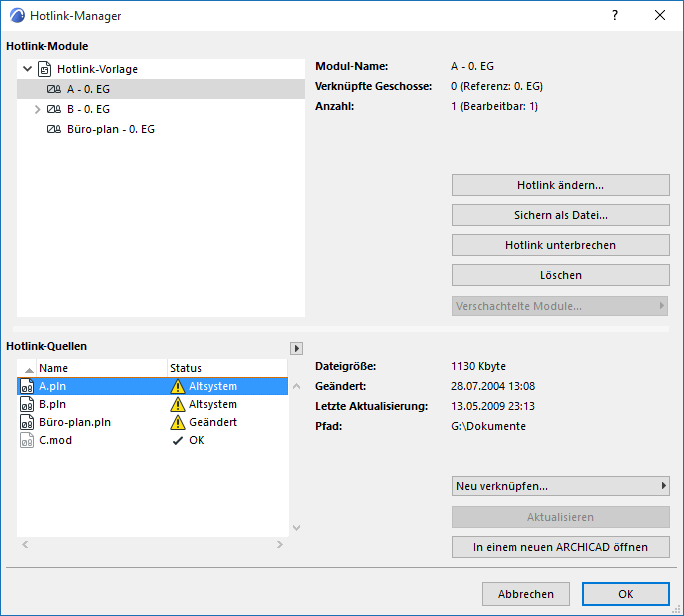The image size is (684, 616).
Task: Open the Neu verknüpfen dropdown
Action: tap(561, 486)
